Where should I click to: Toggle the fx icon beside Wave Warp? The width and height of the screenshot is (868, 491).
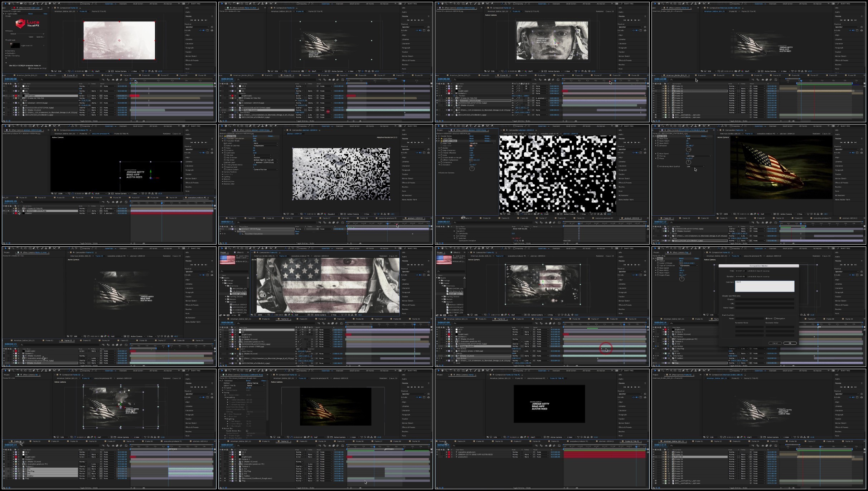pos(655,136)
